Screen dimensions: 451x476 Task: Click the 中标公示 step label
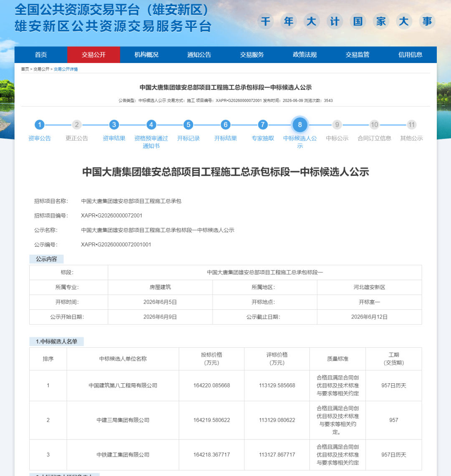[337, 139]
